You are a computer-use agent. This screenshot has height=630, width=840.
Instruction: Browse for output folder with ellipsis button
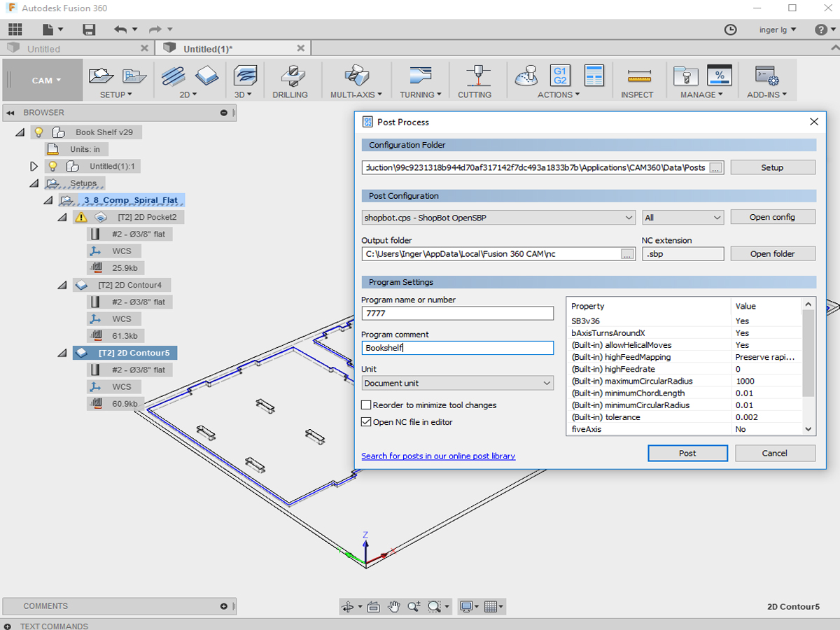627,254
